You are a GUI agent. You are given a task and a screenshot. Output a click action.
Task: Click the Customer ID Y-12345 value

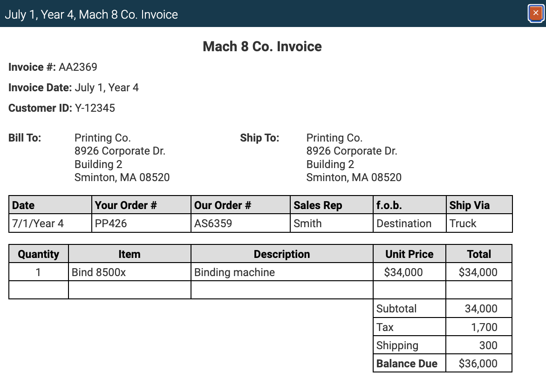(96, 108)
